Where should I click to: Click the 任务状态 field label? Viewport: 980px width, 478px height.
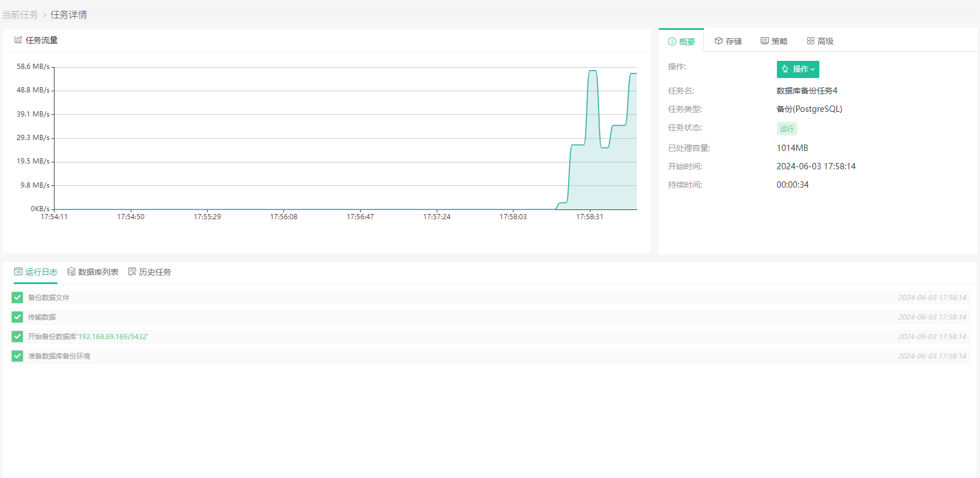pos(685,127)
